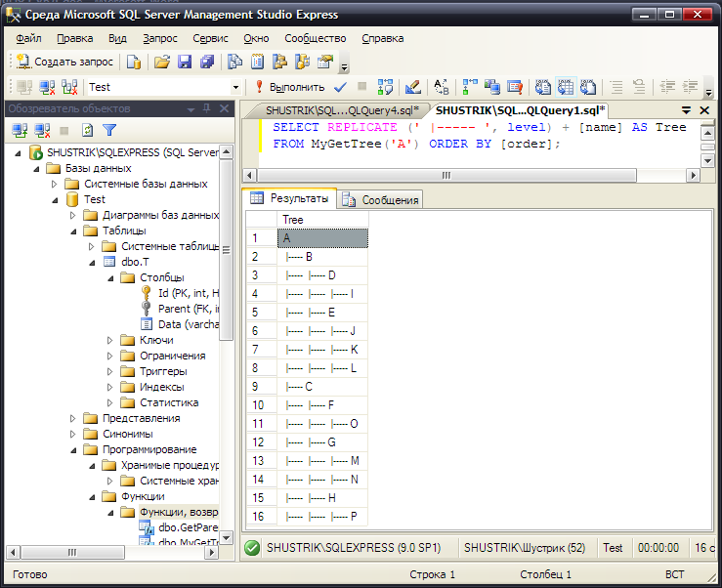Expand the Представления folder
This screenshot has width=722, height=588.
(x=72, y=419)
